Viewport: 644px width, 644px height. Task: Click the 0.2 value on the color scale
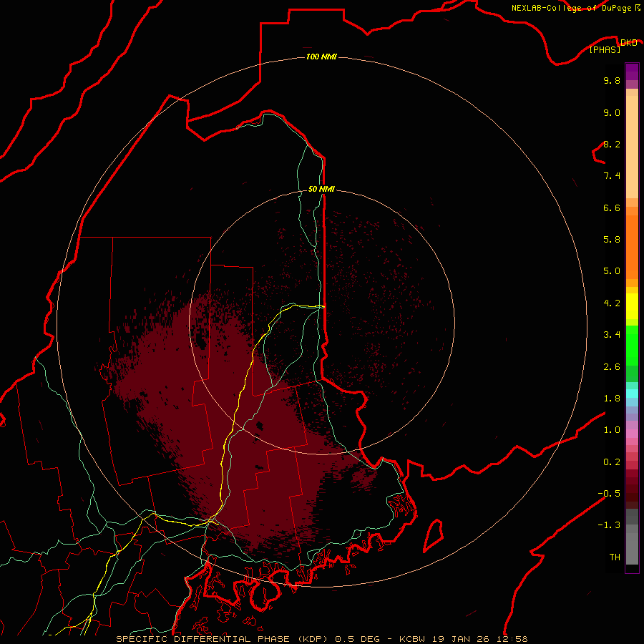612,462
